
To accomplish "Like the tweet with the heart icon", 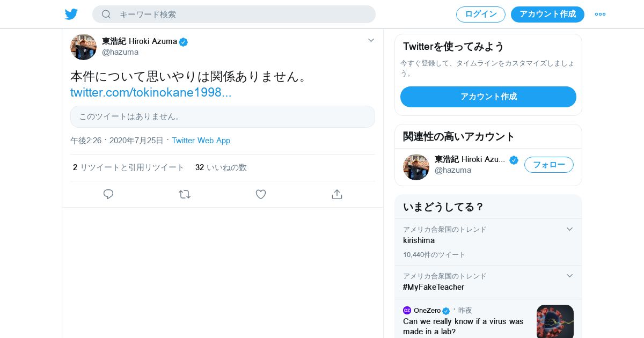I will [261, 194].
